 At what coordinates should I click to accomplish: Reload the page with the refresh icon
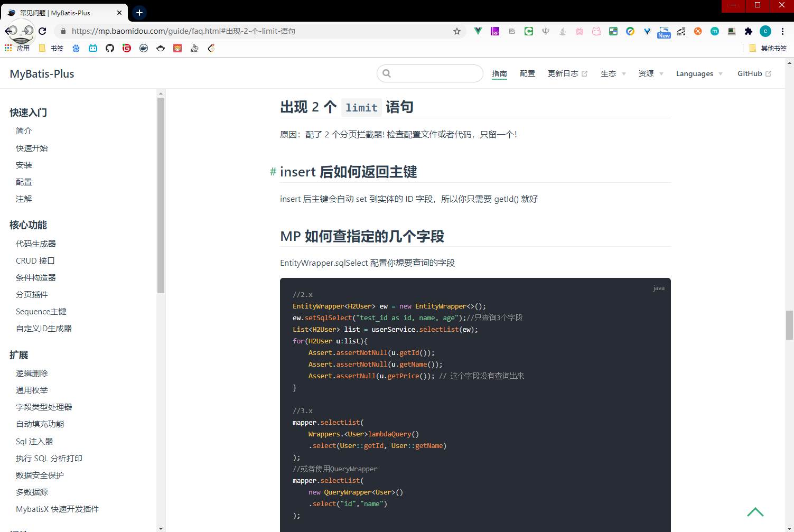coord(42,31)
